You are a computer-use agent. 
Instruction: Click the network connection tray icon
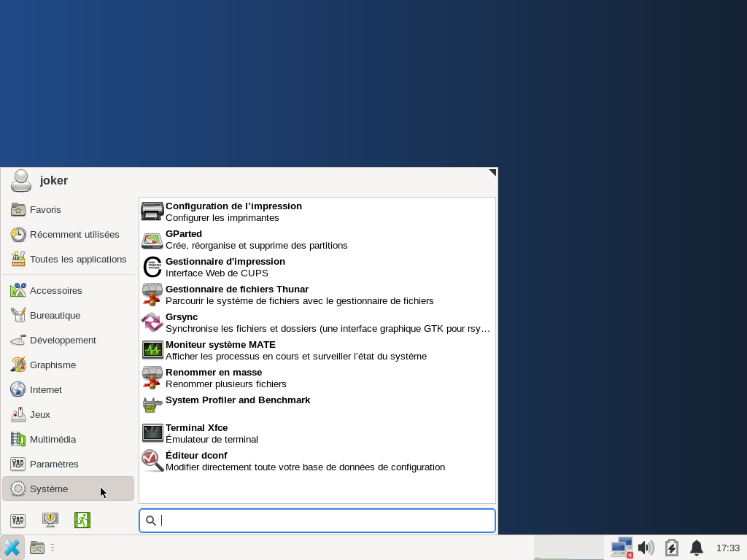(622, 548)
